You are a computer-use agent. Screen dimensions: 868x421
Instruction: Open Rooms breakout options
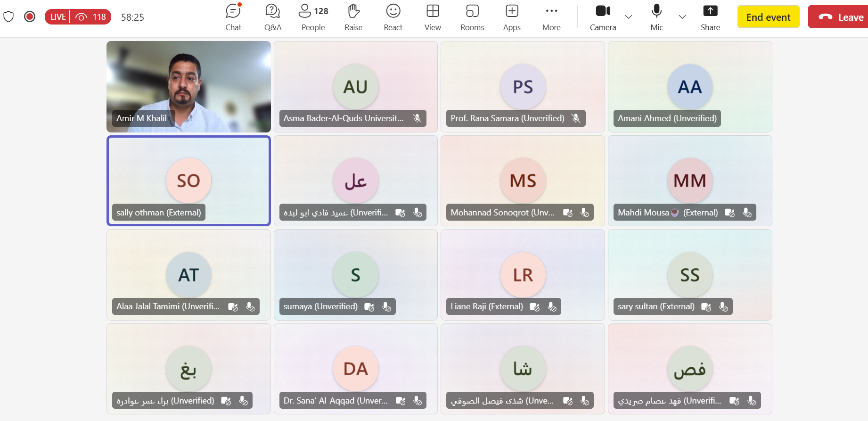coord(472,17)
